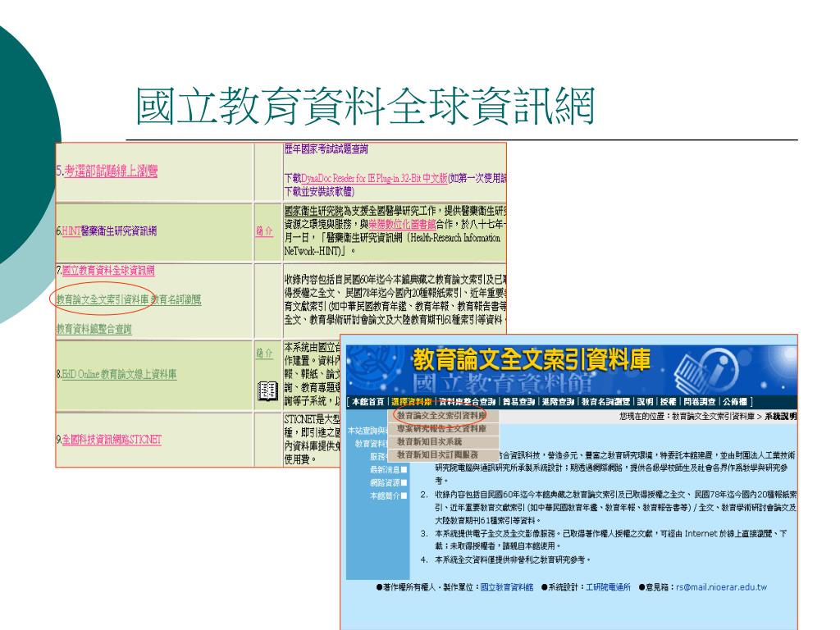Click 授權 in the navigation bar
This screenshot has width=840, height=630.
[x=668, y=402]
